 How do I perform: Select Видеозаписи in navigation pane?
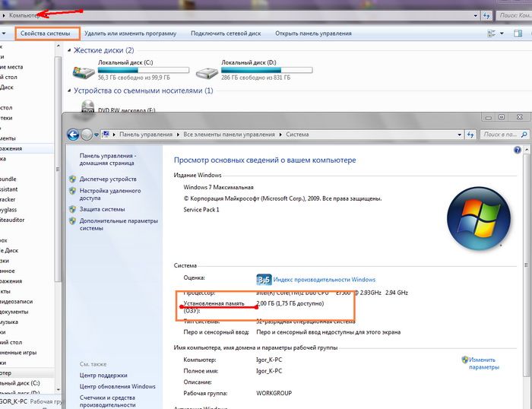coord(16,302)
